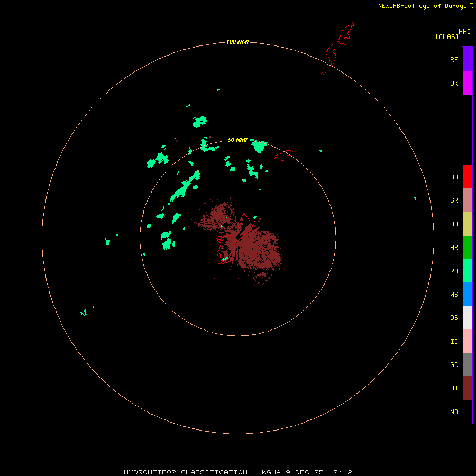Click the small red island outline on 50 NMI ring
This screenshot has height=476, width=476.
[283, 155]
